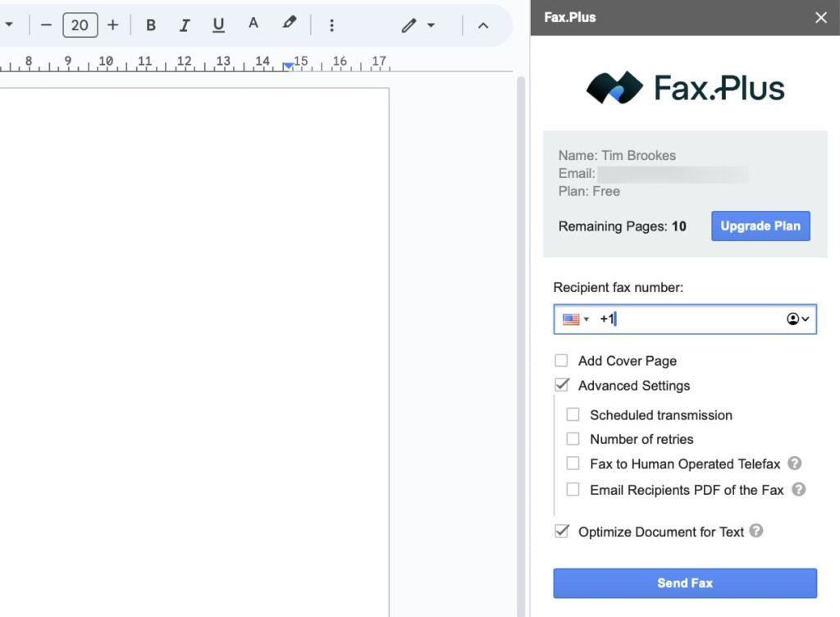The height and width of the screenshot is (617, 840).
Task: Enable the Add Cover Page checkbox
Action: (561, 360)
